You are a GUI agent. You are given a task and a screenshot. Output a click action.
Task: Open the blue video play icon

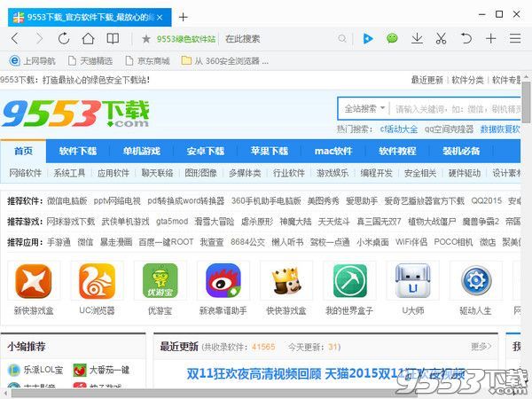tap(367, 39)
